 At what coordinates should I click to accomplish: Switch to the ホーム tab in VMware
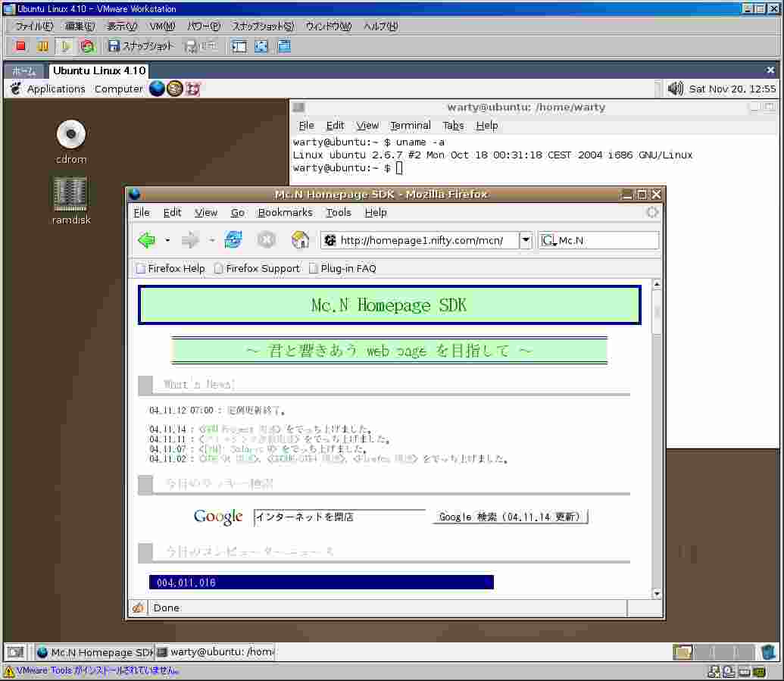coord(24,70)
